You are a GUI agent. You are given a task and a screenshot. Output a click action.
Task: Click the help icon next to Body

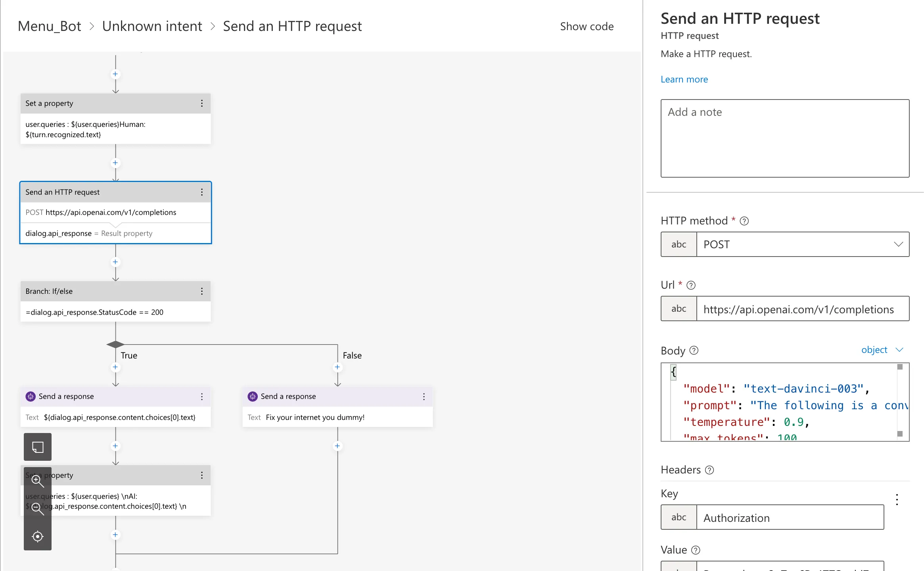click(694, 351)
